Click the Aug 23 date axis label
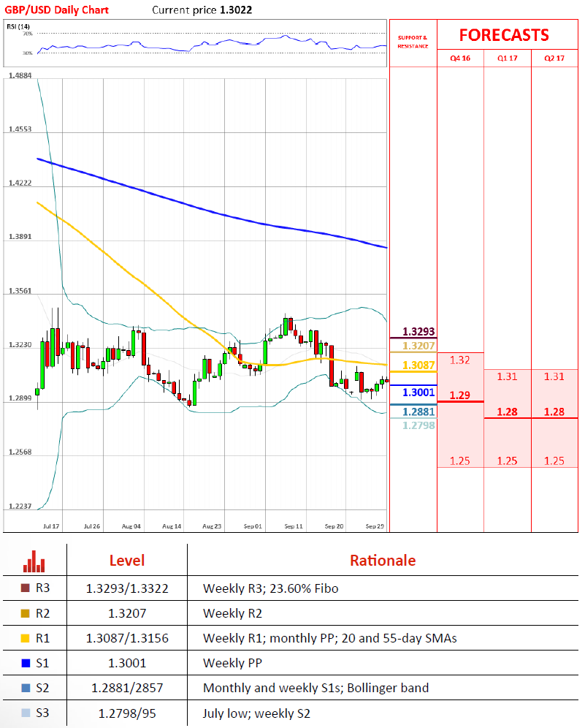The width and height of the screenshot is (585, 728). pos(212,526)
